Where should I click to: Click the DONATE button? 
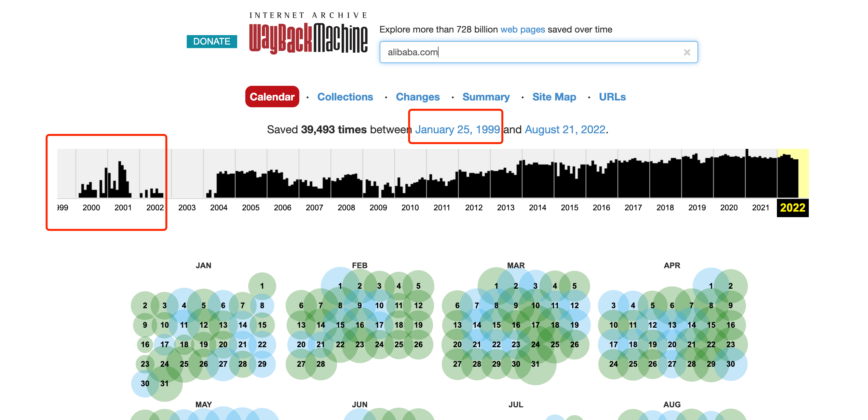[x=211, y=41]
